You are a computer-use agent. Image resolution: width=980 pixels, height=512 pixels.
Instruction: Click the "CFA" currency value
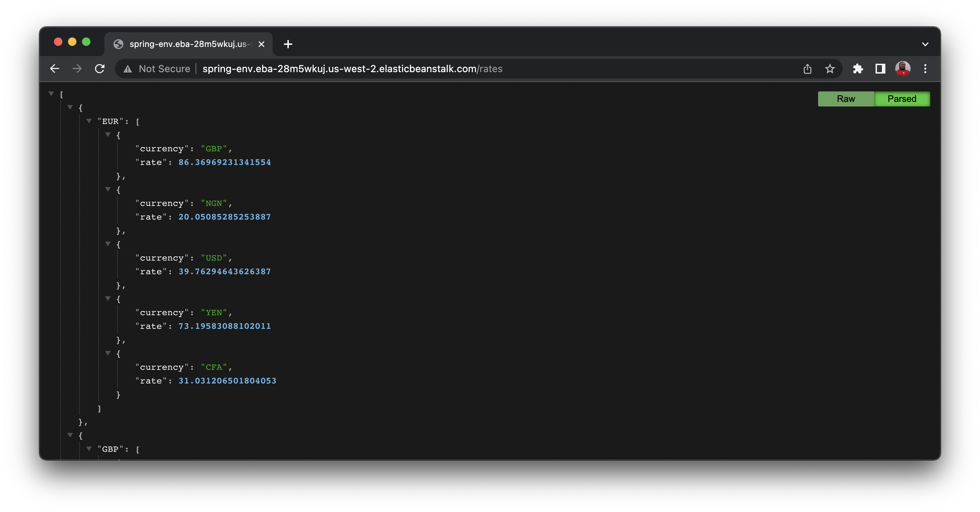coord(214,367)
